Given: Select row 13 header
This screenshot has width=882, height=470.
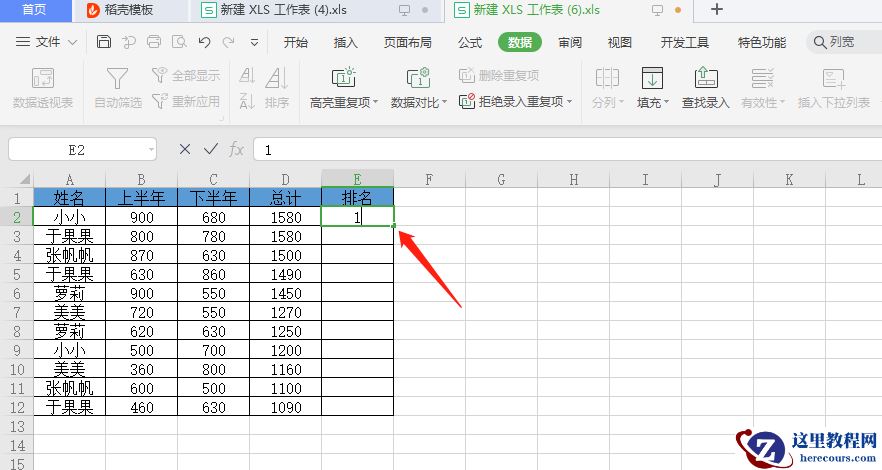Looking at the screenshot, I should coord(17,426).
